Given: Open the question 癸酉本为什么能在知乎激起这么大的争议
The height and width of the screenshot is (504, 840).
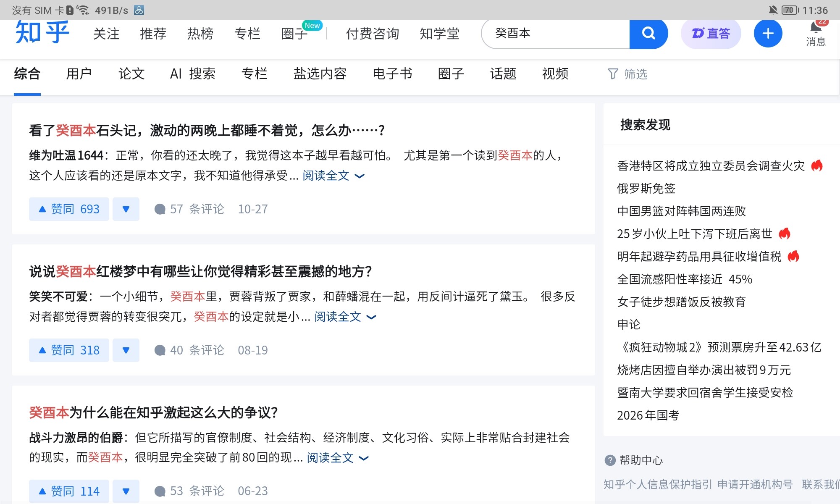Looking at the screenshot, I should (x=153, y=412).
